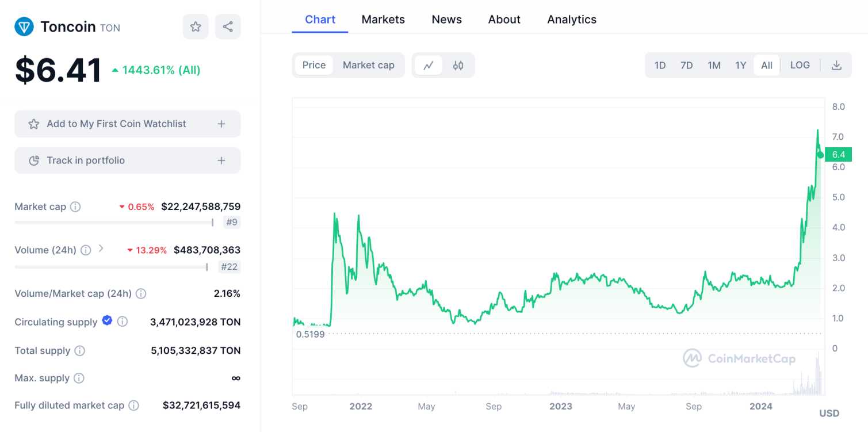Image resolution: width=868 pixels, height=432 pixels.
Task: Click total supply value 5,105,332,837 TON
Action: coord(196,350)
